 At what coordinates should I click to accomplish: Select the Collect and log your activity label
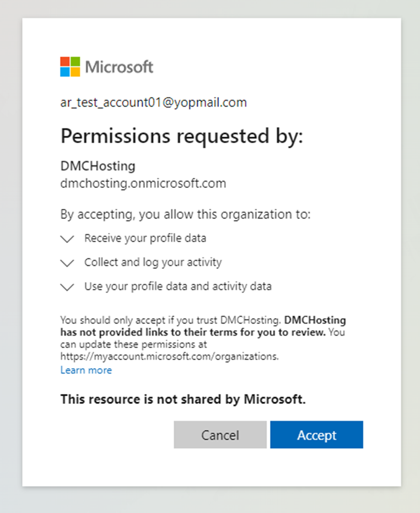[x=153, y=262]
